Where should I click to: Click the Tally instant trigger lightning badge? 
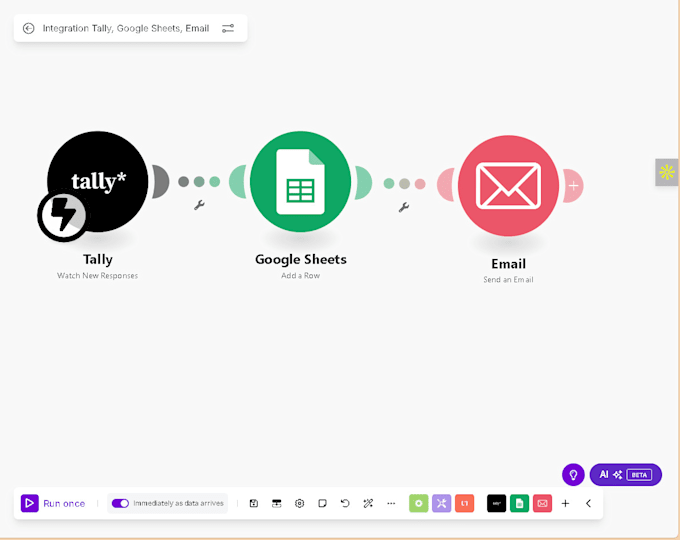pyautogui.click(x=63, y=216)
